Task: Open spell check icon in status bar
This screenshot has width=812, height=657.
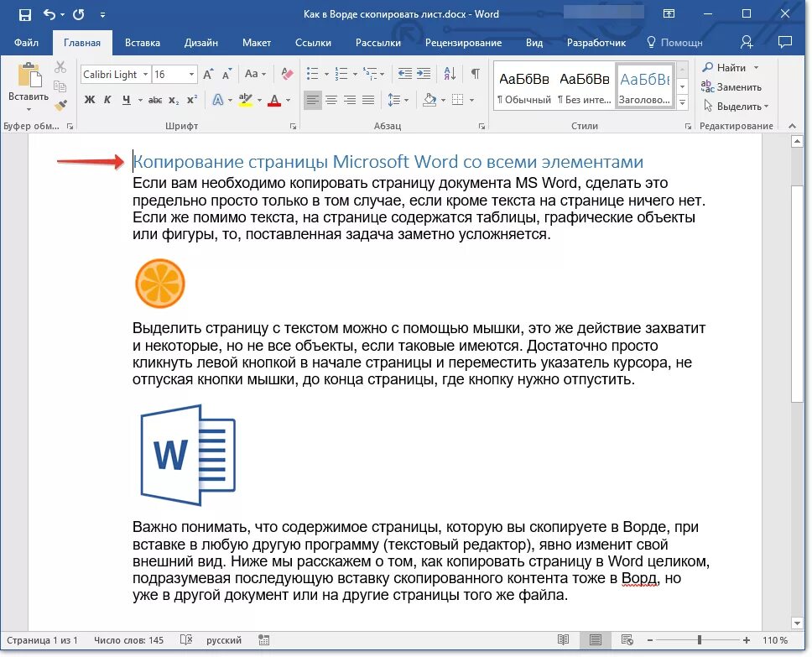Action: pyautogui.click(x=186, y=640)
